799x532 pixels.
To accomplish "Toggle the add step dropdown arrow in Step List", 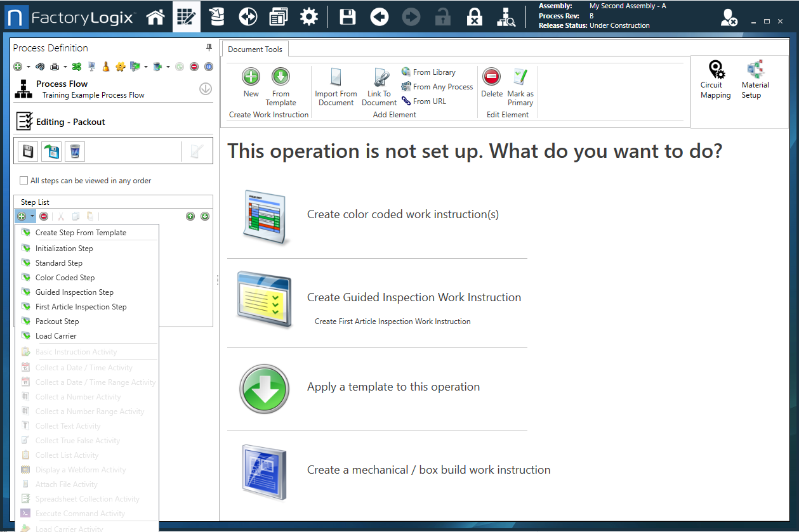I will coord(32,216).
